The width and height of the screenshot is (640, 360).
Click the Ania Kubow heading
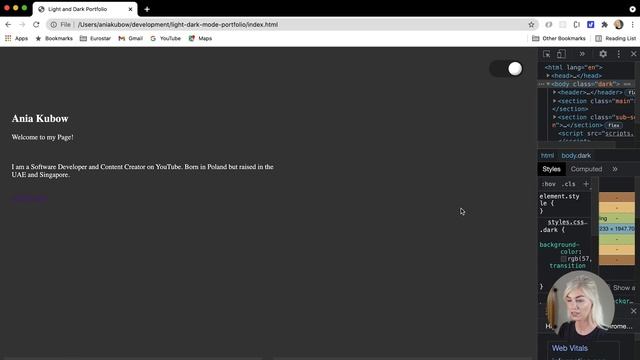(x=40, y=119)
